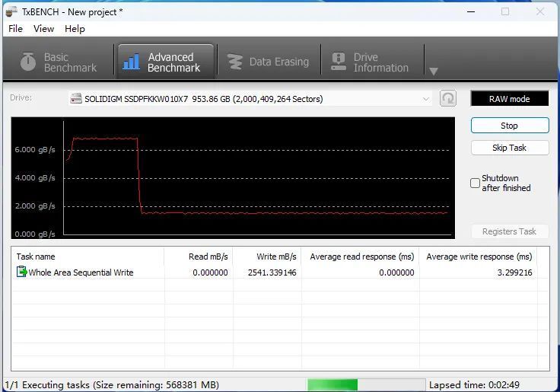Image resolution: width=560 pixels, height=392 pixels.
Task: Open the Help menu
Action: point(75,29)
